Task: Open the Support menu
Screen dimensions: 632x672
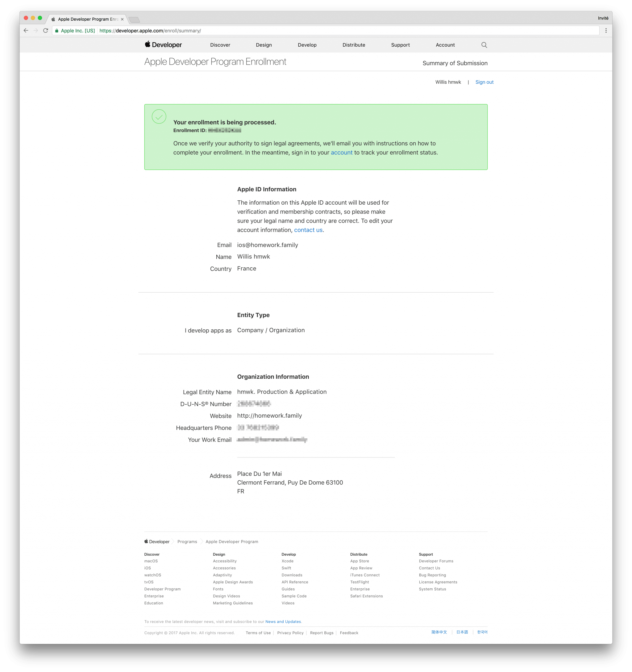Action: (x=400, y=45)
